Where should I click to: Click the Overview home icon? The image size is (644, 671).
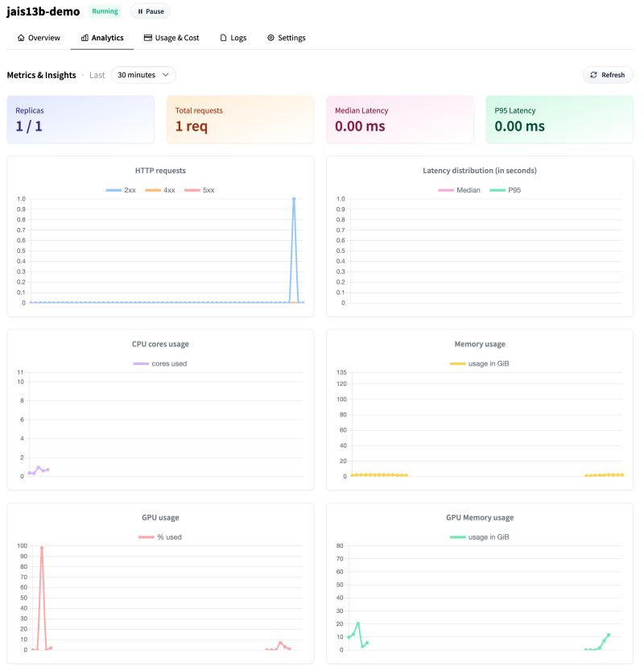[21, 38]
